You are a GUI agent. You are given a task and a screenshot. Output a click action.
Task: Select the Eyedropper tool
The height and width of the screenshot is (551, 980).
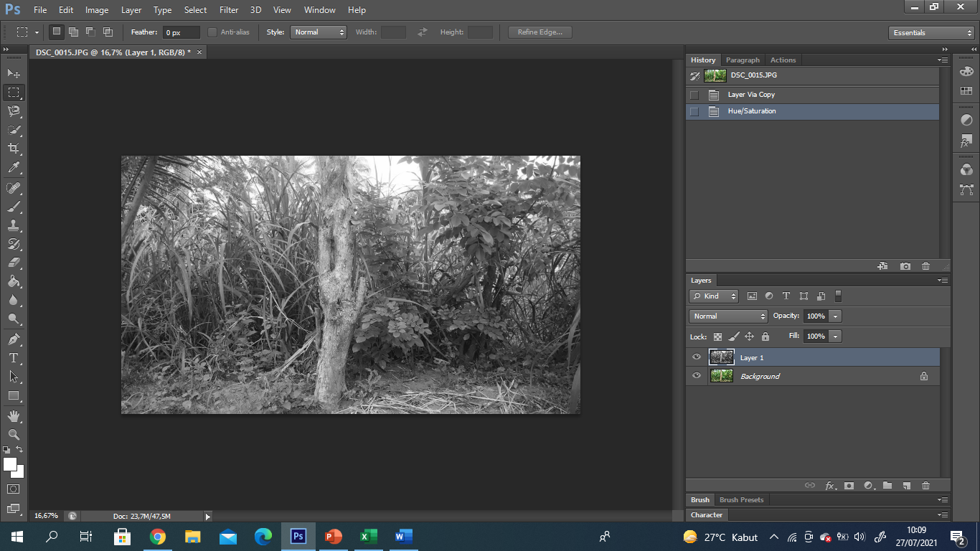pos(14,168)
